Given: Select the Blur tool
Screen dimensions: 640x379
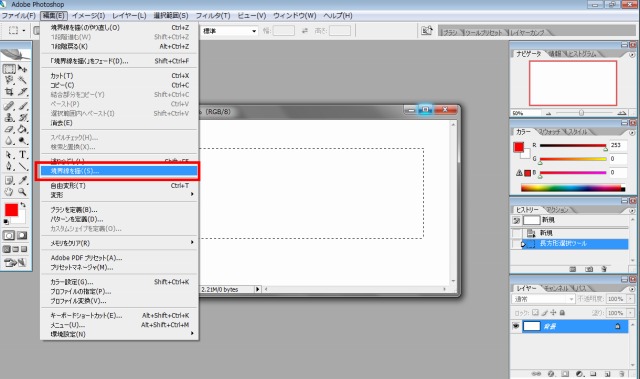Looking at the screenshot, I should [x=9, y=141].
